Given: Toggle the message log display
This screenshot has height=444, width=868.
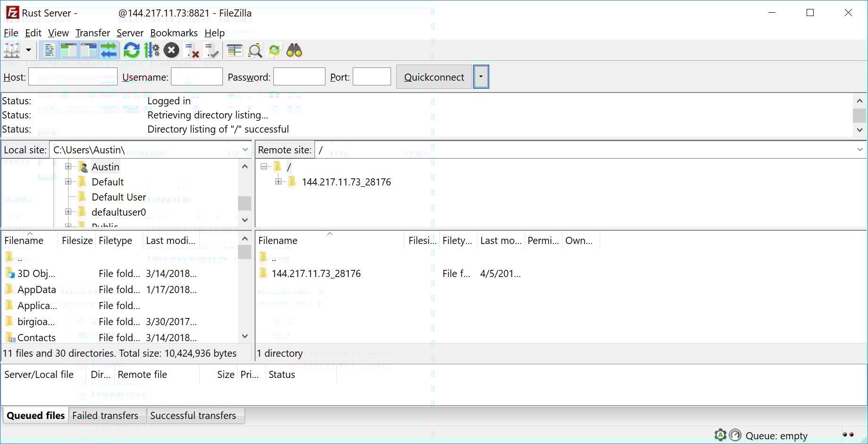Looking at the screenshot, I should (x=49, y=50).
